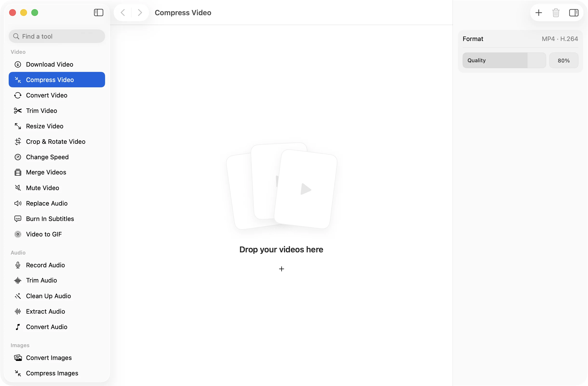Click the Convert Images label
Screen dimensions: 588x386
click(49, 358)
